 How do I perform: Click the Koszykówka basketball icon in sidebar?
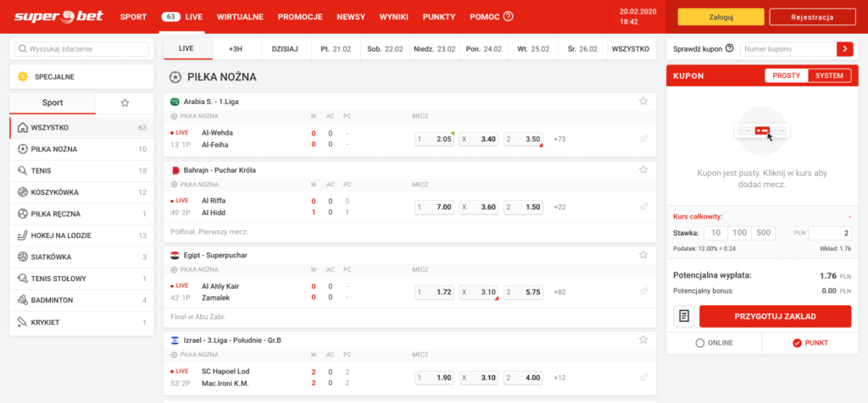pyautogui.click(x=23, y=192)
